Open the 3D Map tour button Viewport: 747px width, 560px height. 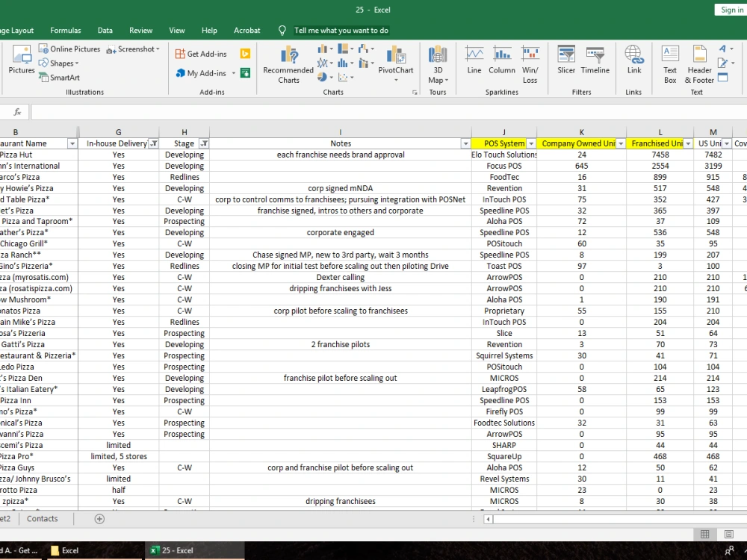click(x=437, y=65)
